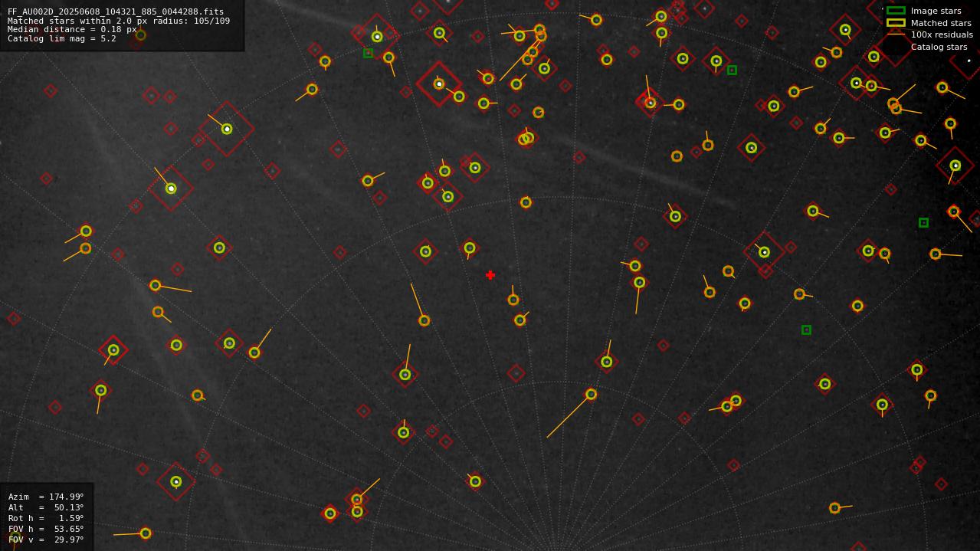This screenshot has width=980, height=551.
Task: Select the 'Matched stars' legend label
Action: [x=941, y=23]
